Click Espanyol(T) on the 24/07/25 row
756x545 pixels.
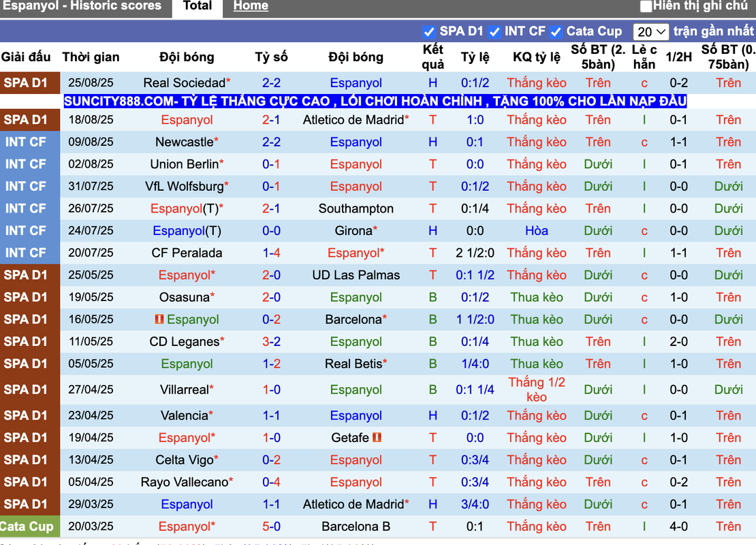[187, 230]
